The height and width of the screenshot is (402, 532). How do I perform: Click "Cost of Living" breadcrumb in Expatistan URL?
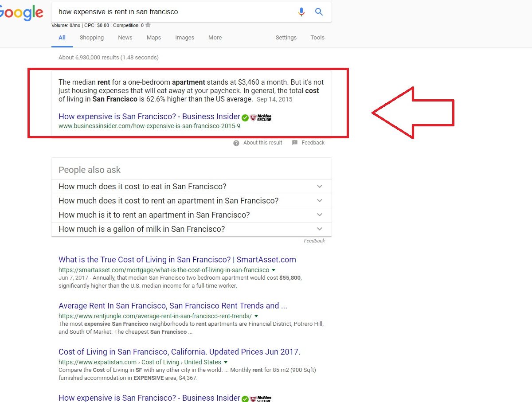click(x=160, y=362)
